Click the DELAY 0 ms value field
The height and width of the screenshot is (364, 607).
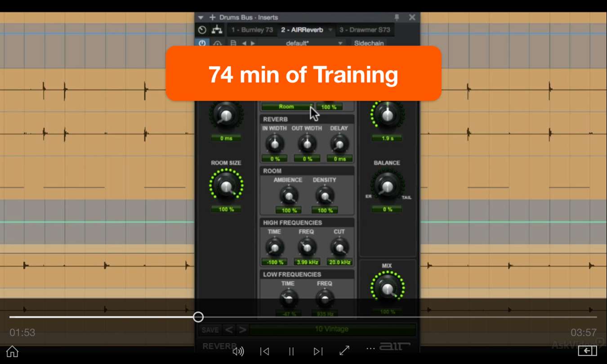point(339,159)
